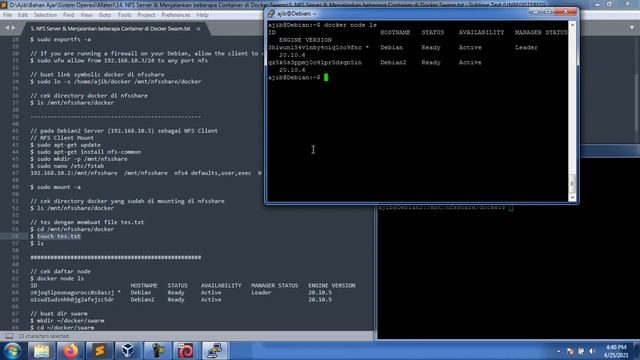This screenshot has width=640, height=360.
Task: Click the action center flag tray icon
Action: tap(570, 351)
